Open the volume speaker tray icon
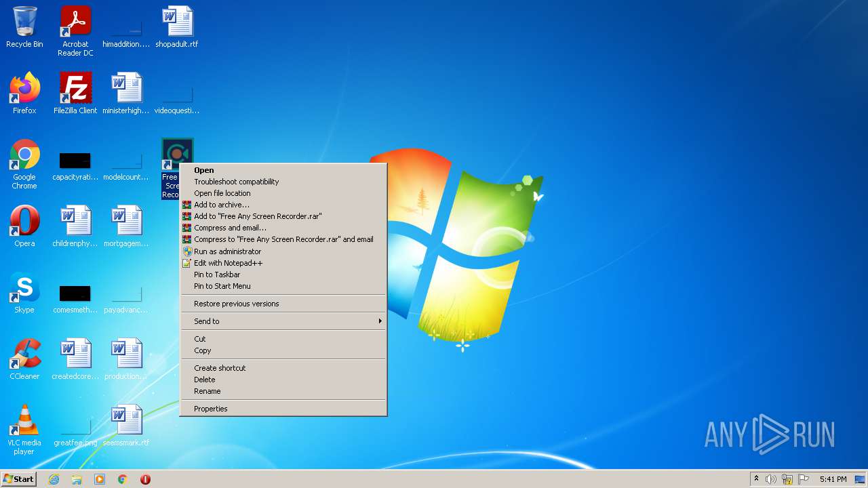Viewport: 868px width, 488px height. pyautogui.click(x=771, y=479)
